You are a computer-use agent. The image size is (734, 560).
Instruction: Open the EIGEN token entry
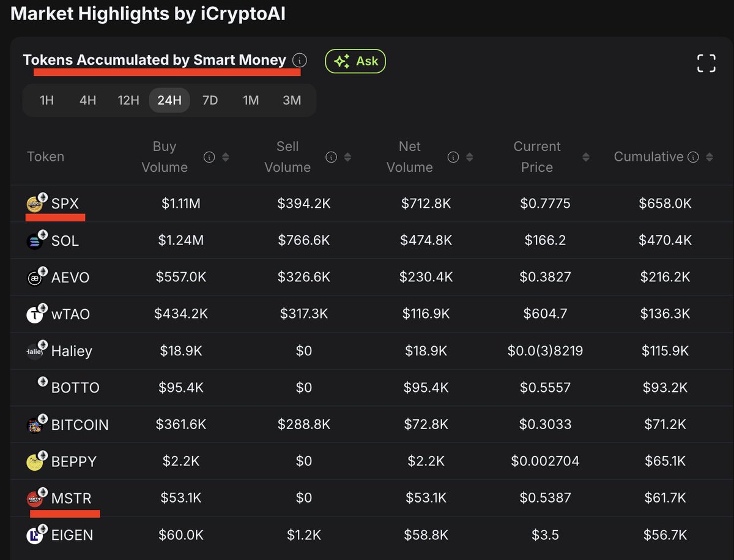[72, 535]
